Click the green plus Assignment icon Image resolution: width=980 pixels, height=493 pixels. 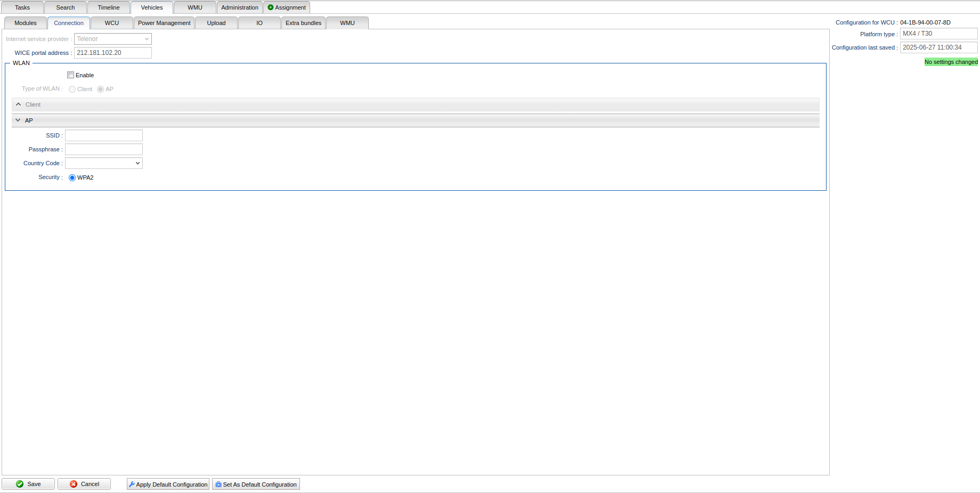pos(271,7)
